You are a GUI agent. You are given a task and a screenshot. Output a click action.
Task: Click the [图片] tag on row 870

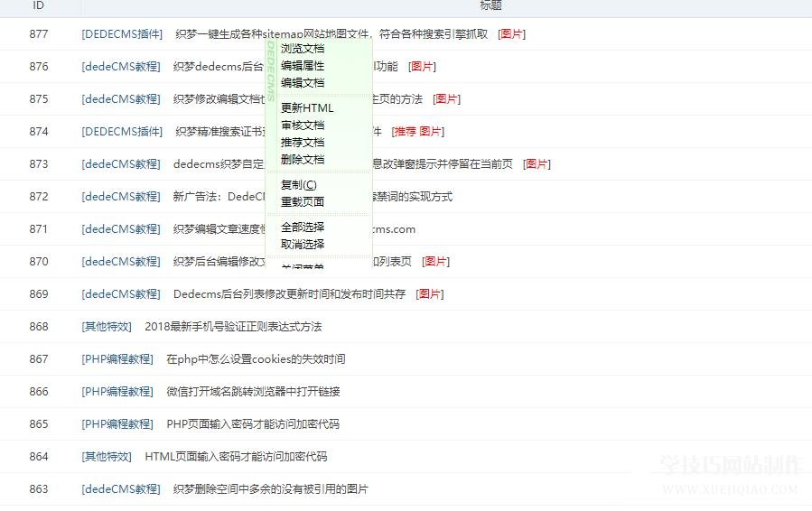(x=436, y=262)
